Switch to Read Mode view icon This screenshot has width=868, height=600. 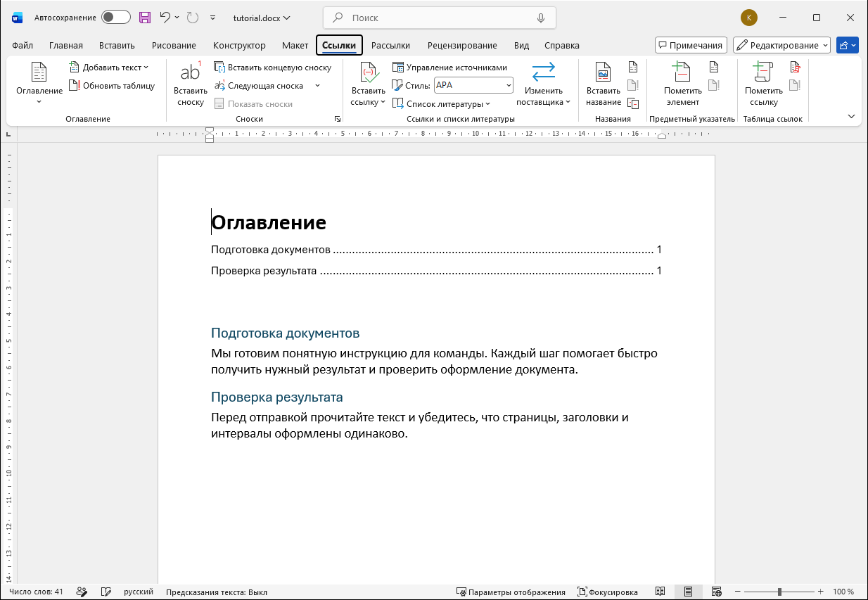pos(660,592)
